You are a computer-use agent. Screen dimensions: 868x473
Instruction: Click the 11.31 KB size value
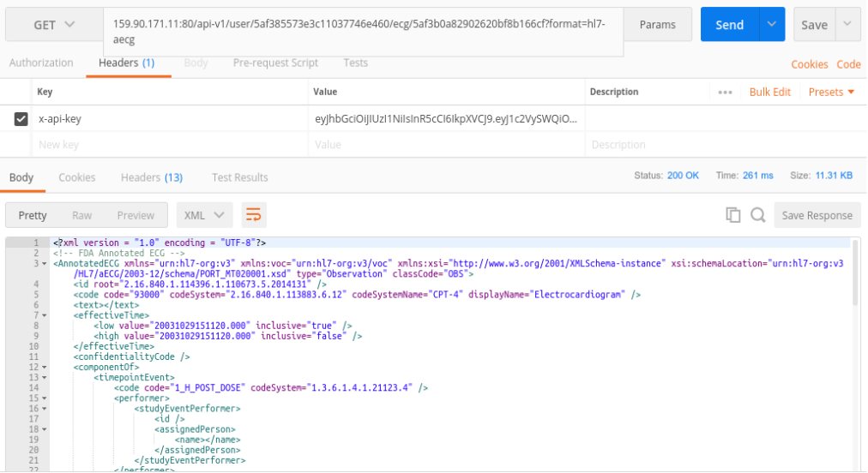tap(834, 176)
